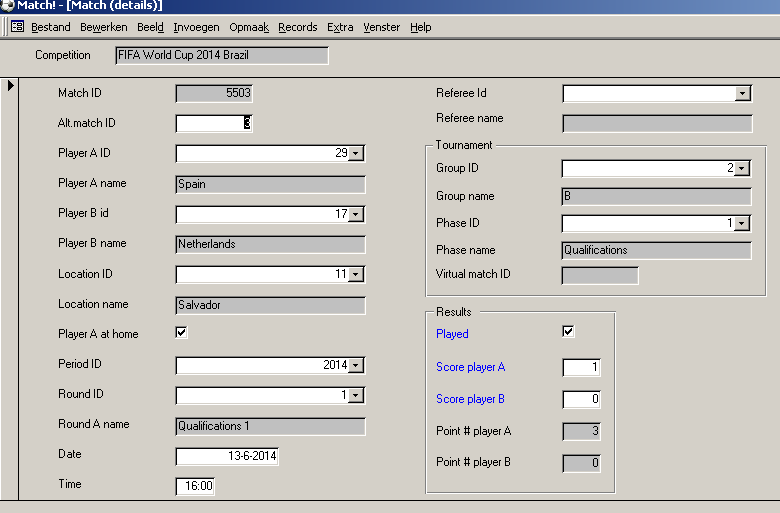780x513 pixels.
Task: Open the Help menu
Action: (x=420, y=27)
